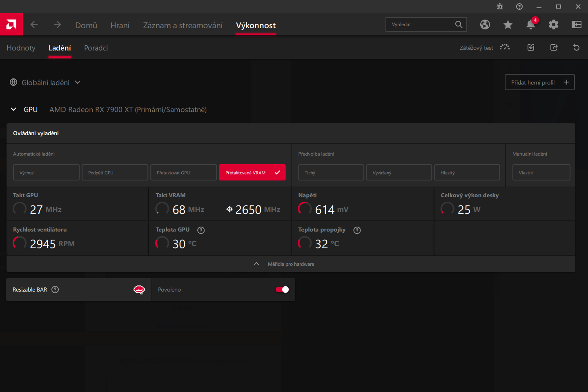Select the Vyvážený tuning preset
The height and width of the screenshot is (392, 588).
click(x=399, y=172)
